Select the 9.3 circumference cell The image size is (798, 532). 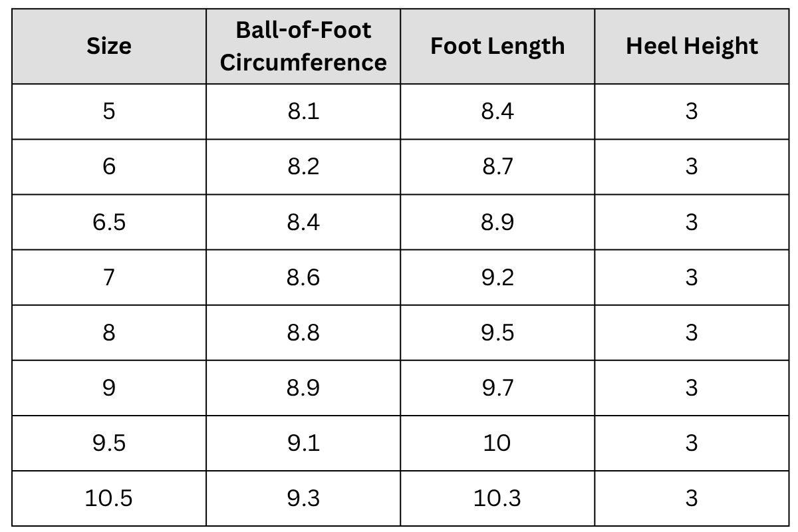pos(303,498)
